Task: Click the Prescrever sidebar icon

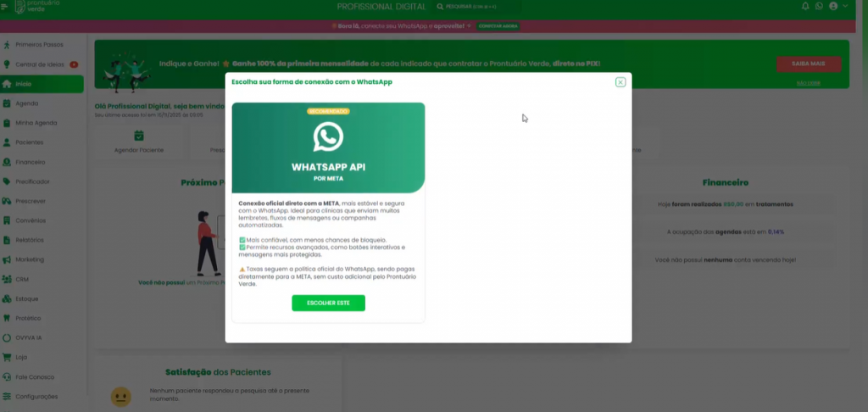Action: 7,201
